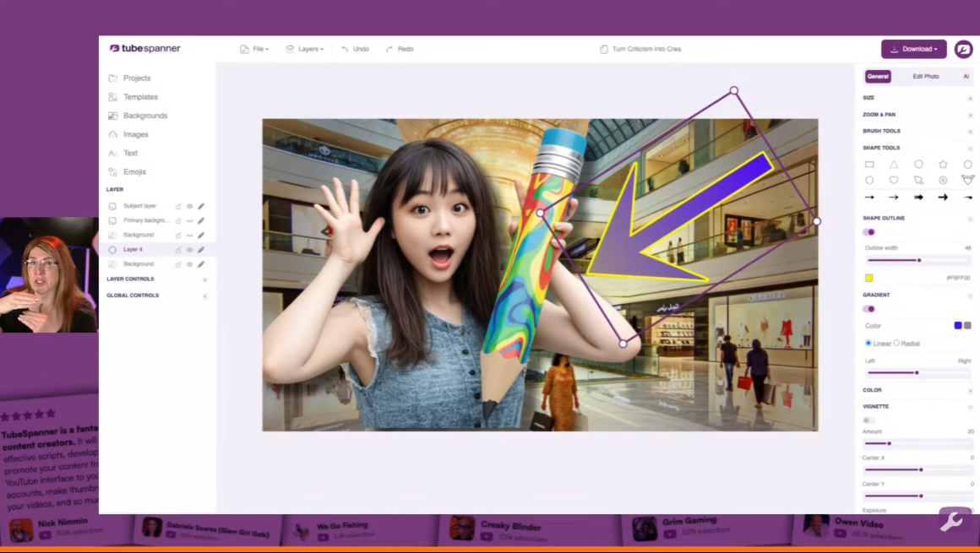
Task: Open the Text panel in sidebar
Action: tap(123, 153)
